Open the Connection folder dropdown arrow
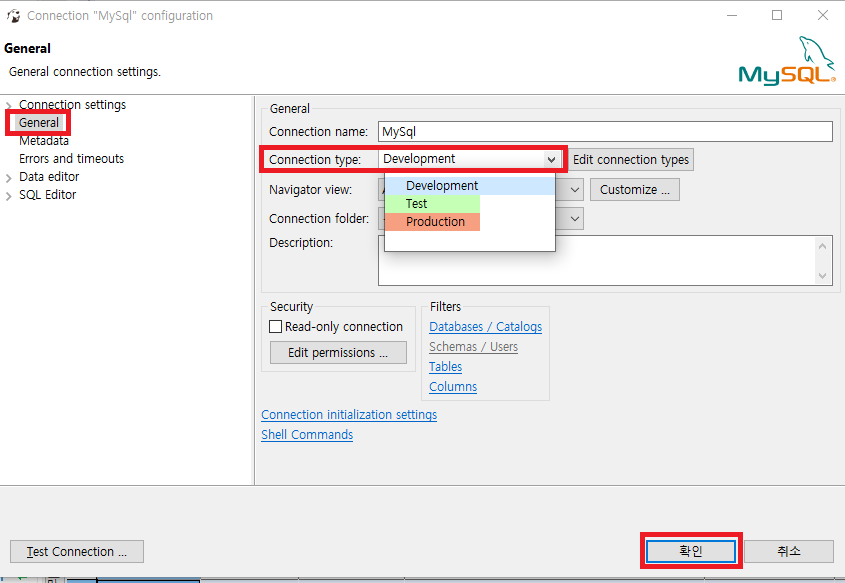The height and width of the screenshot is (583, 845). click(575, 219)
